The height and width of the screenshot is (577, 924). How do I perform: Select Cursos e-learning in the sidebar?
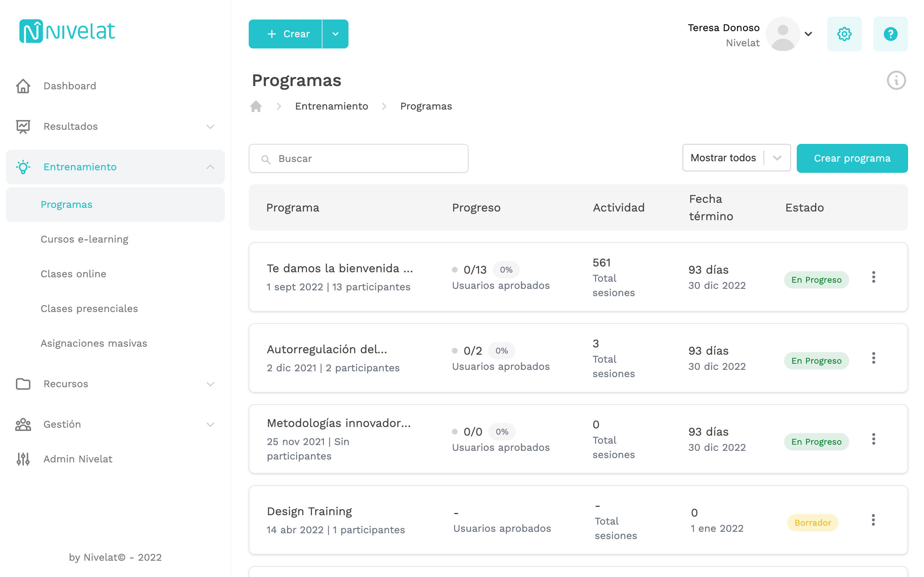[x=84, y=239]
